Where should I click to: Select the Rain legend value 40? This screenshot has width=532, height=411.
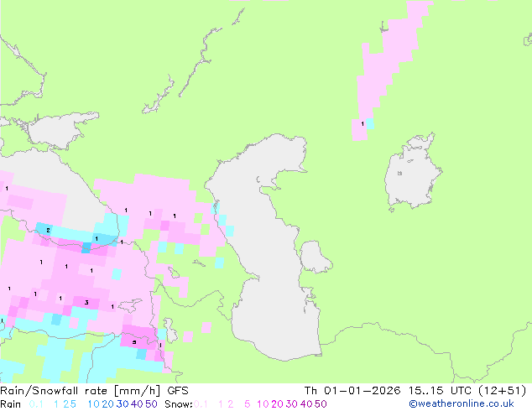137,404
